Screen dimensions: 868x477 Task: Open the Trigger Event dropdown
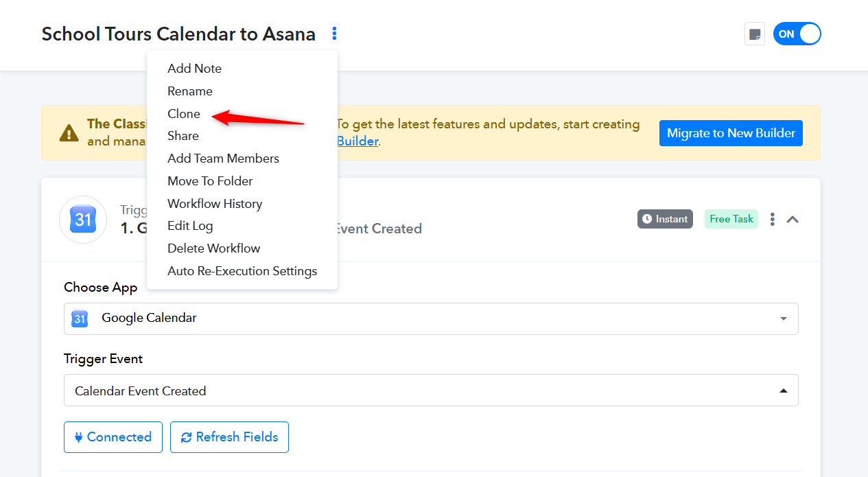tap(431, 391)
